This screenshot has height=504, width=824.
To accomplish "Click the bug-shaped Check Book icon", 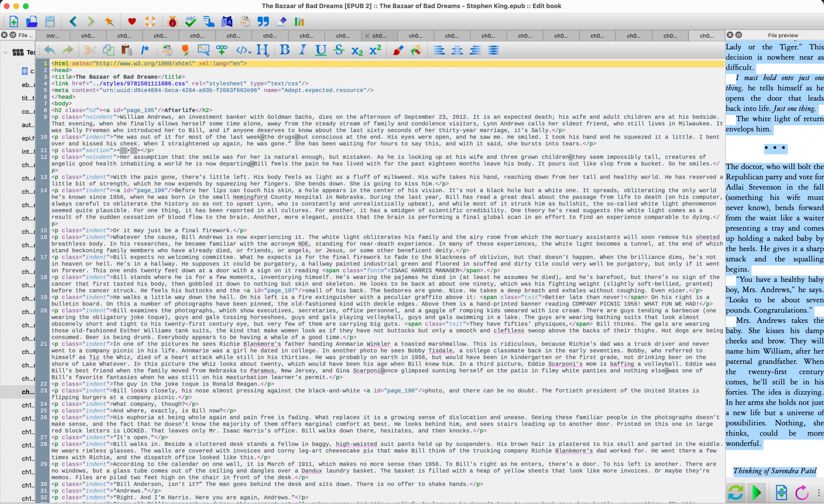I will [x=172, y=22].
